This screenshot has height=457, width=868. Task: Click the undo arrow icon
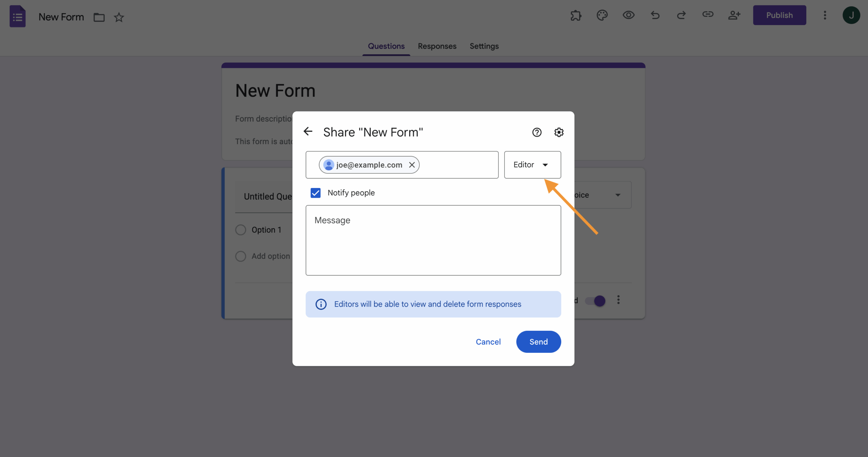point(655,15)
